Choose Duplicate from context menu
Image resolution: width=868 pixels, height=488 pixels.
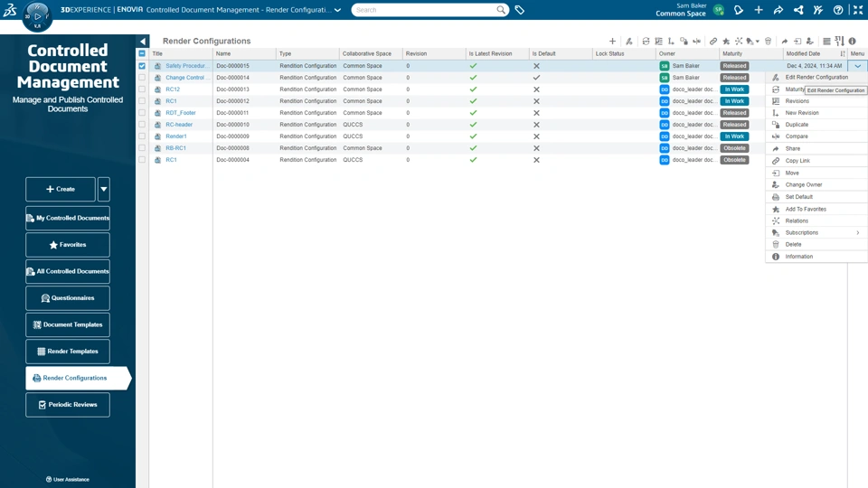pyautogui.click(x=816, y=125)
